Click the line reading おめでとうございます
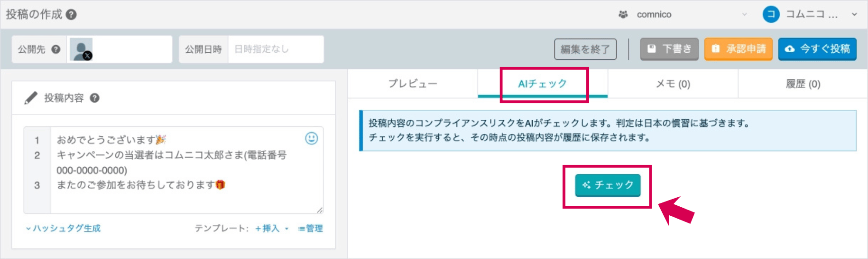Viewport: 868px width, 259px height. 111,140
